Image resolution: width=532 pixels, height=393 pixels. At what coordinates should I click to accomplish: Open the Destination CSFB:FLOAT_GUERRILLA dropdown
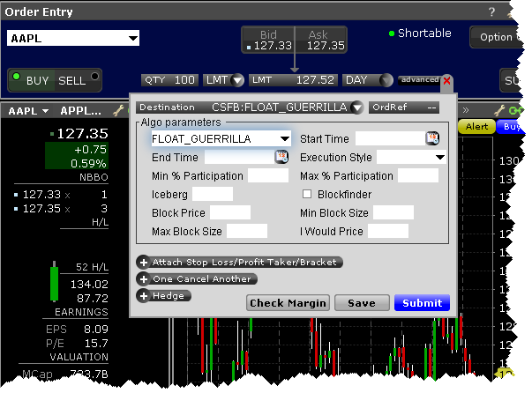point(356,108)
